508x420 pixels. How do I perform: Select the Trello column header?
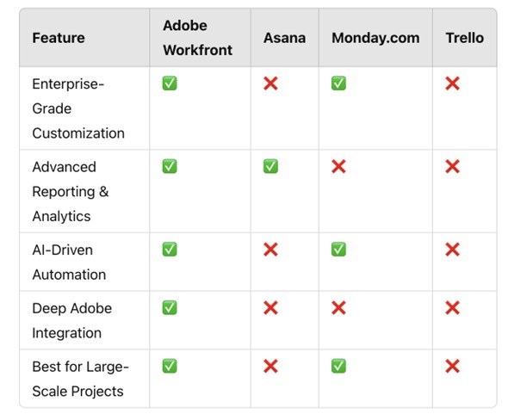465,38
